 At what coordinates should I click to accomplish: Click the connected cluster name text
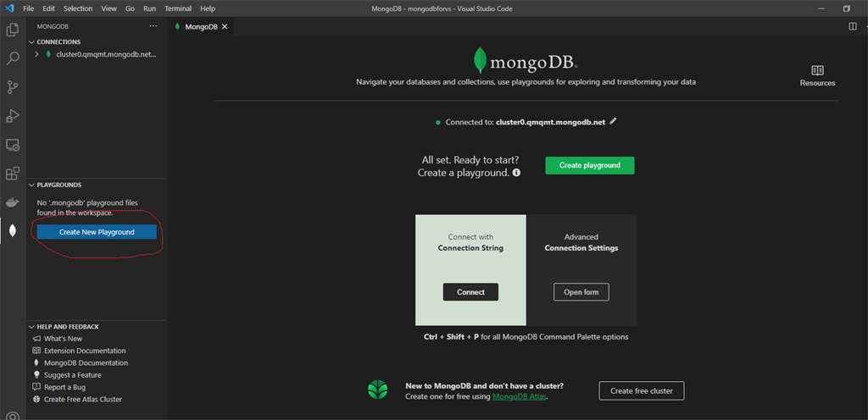tap(550, 122)
